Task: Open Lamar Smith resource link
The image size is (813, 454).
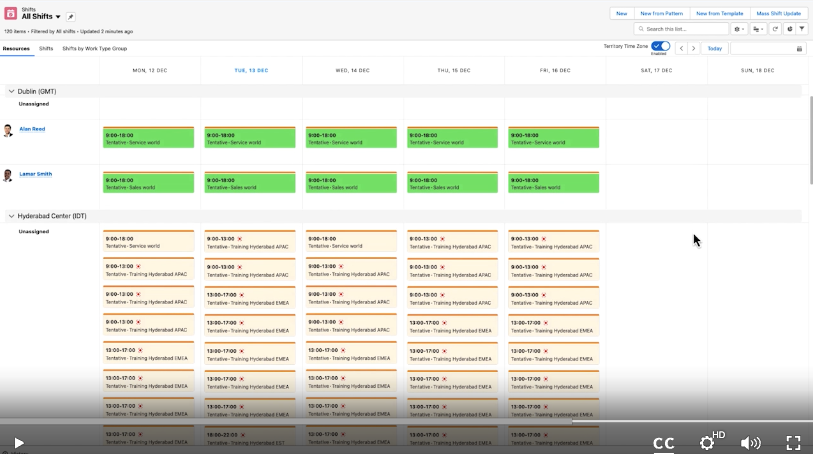Action: 36,174
